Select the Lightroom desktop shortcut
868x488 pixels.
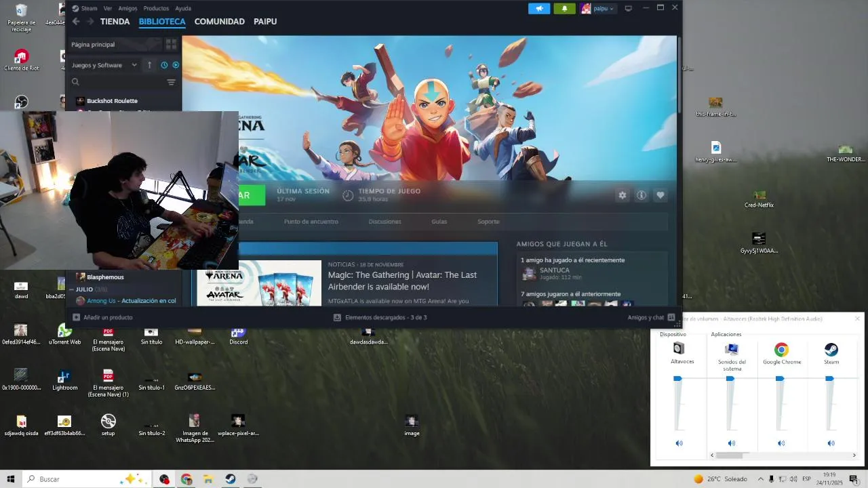coord(64,380)
